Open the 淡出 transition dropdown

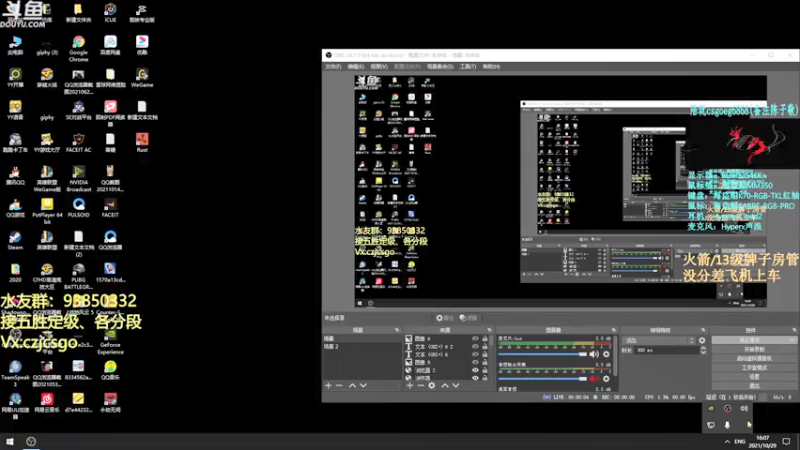(659, 340)
